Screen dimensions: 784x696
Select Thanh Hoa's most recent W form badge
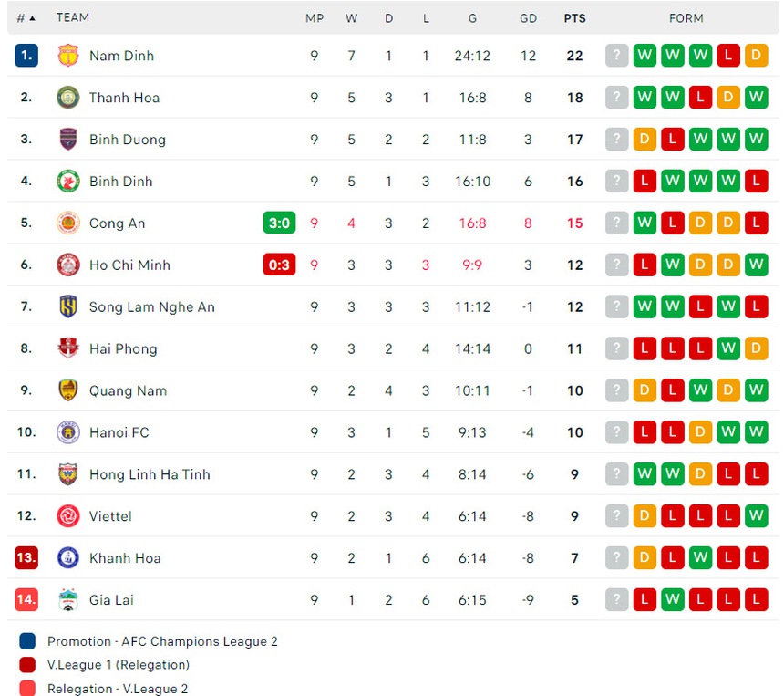tap(756, 98)
